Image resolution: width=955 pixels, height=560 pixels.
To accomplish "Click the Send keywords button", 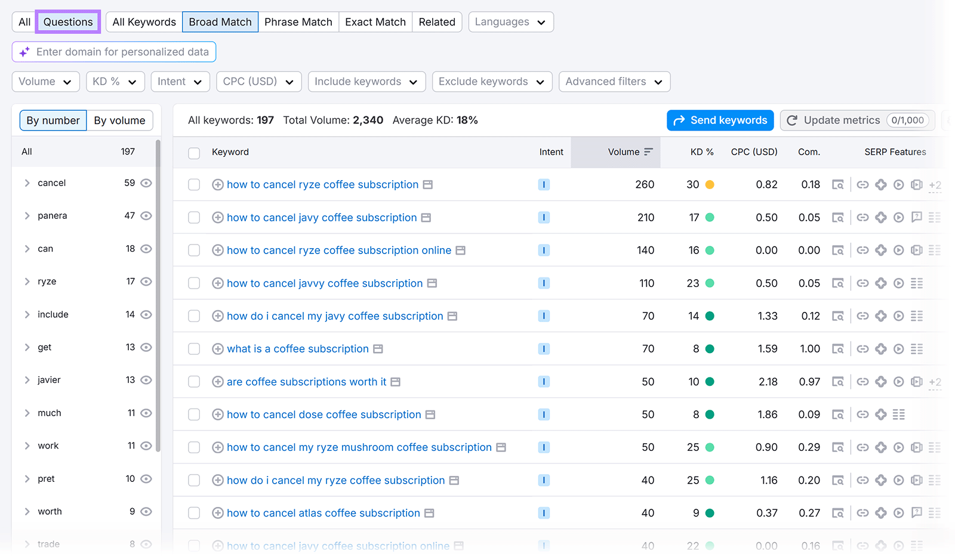I will coord(720,120).
